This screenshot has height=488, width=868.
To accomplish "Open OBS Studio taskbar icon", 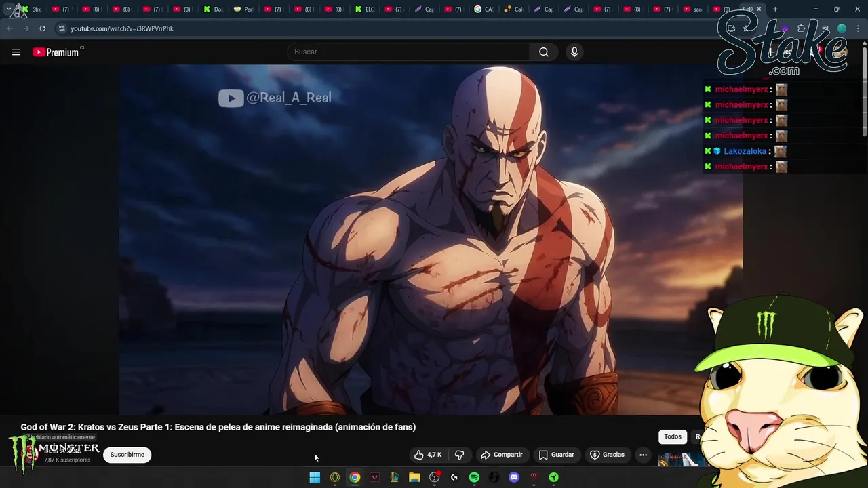I will [x=435, y=477].
